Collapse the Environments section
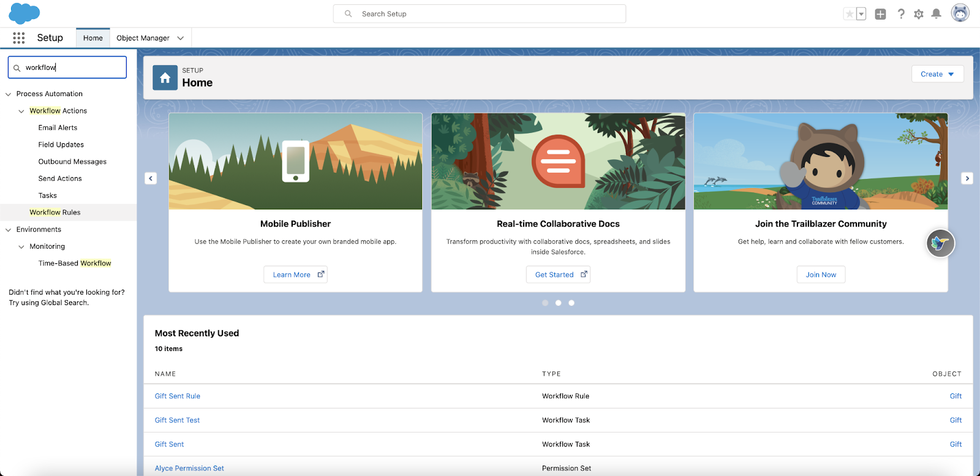This screenshot has width=980, height=476. coord(9,230)
